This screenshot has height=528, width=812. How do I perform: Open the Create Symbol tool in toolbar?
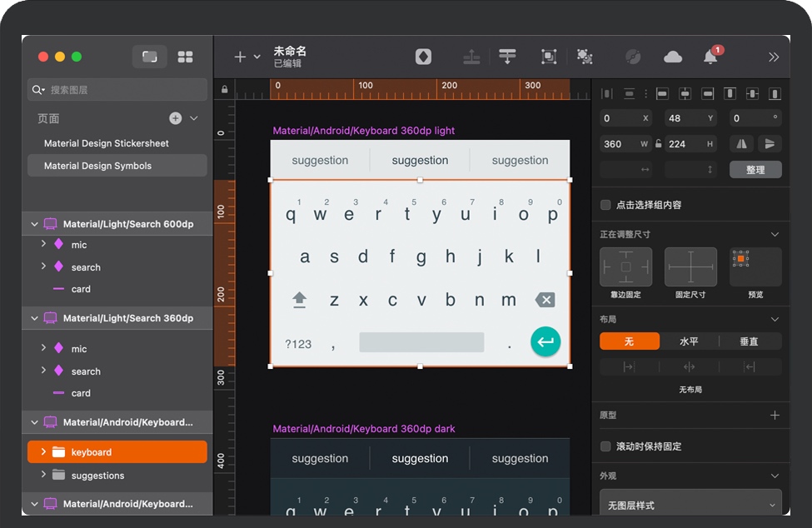tap(424, 57)
